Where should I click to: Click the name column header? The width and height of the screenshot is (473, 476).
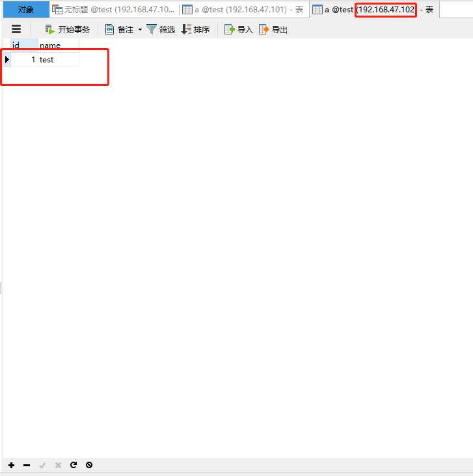[59, 46]
